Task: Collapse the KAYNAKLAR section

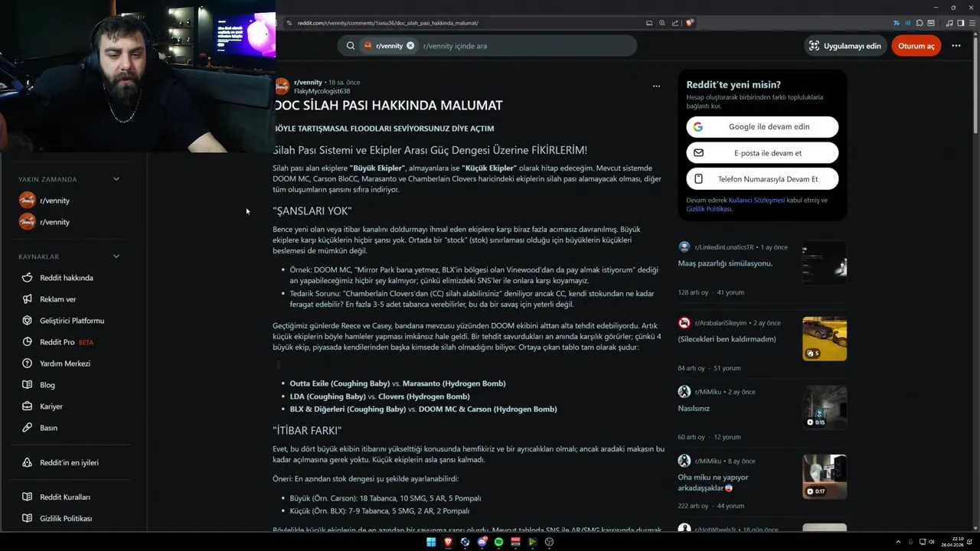Action: (116, 256)
